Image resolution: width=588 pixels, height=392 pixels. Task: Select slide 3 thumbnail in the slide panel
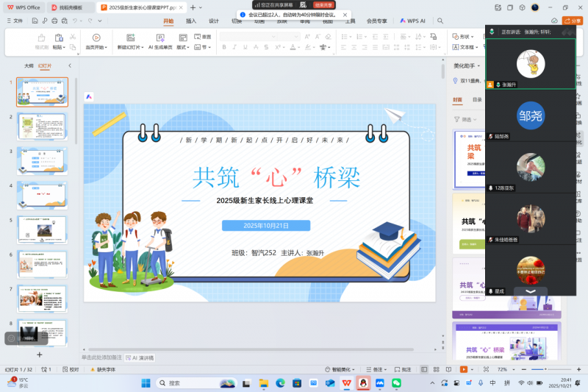coord(42,160)
